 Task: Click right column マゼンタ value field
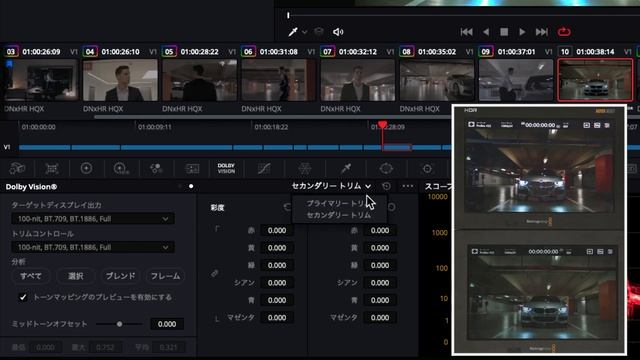[x=380, y=318]
